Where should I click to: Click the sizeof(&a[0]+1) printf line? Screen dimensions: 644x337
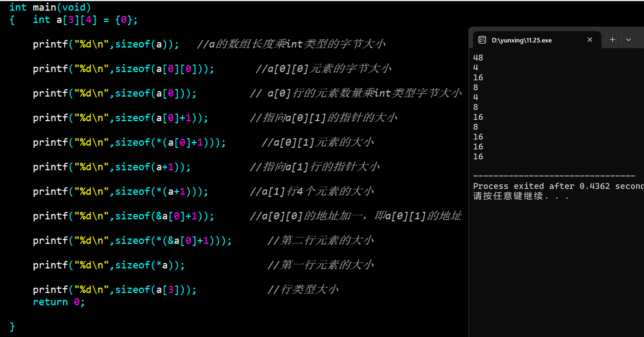123,216
